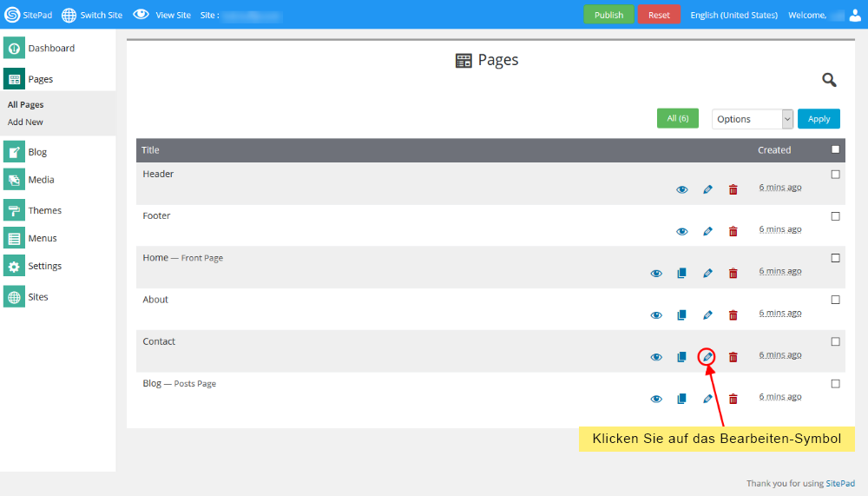Clone the Home page with copy icon
Screen dimensions: 868x496
[681, 274]
